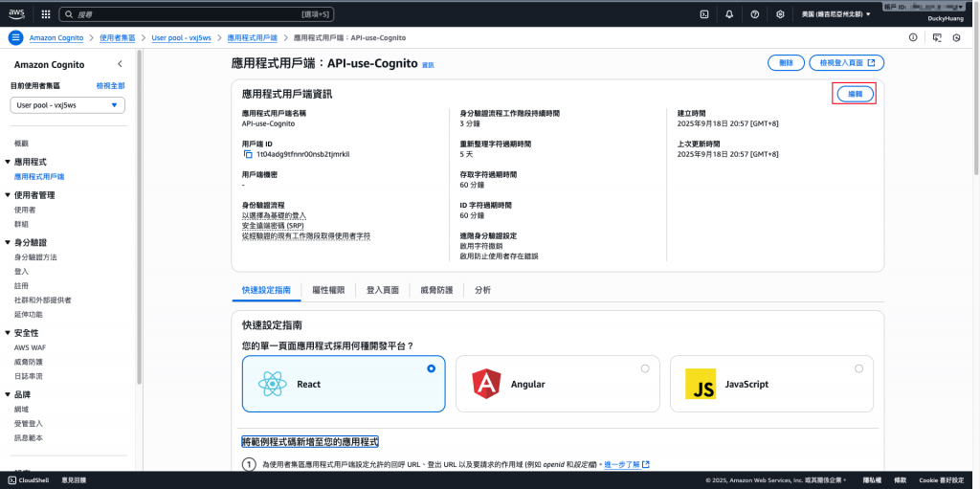The image size is (980, 489).
Task: Open 受管登入 in the sidebar
Action: tap(28, 423)
